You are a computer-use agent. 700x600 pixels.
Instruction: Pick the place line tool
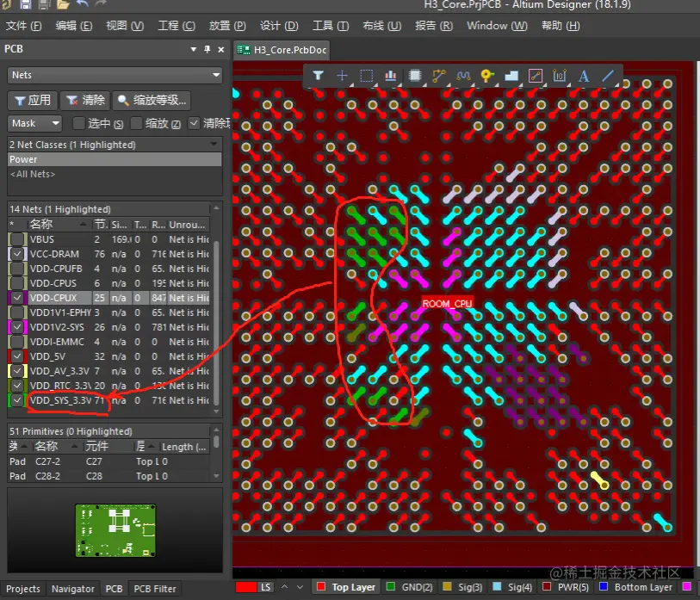[608, 76]
